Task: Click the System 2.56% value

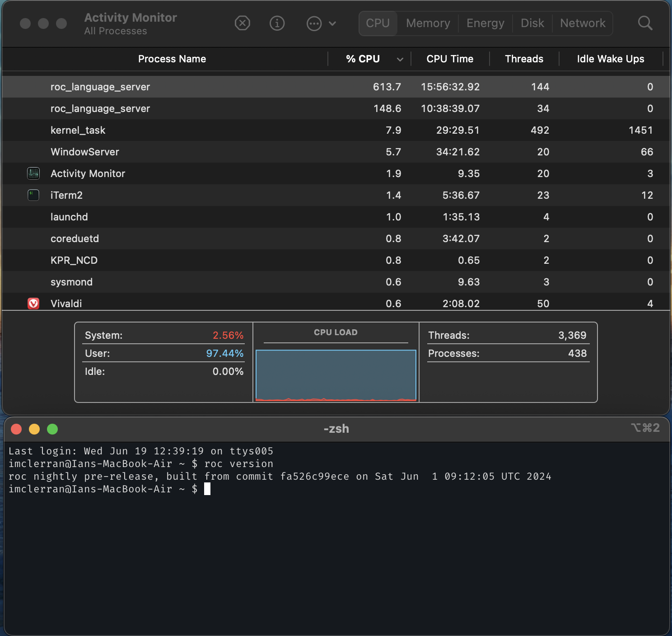Action: click(228, 335)
